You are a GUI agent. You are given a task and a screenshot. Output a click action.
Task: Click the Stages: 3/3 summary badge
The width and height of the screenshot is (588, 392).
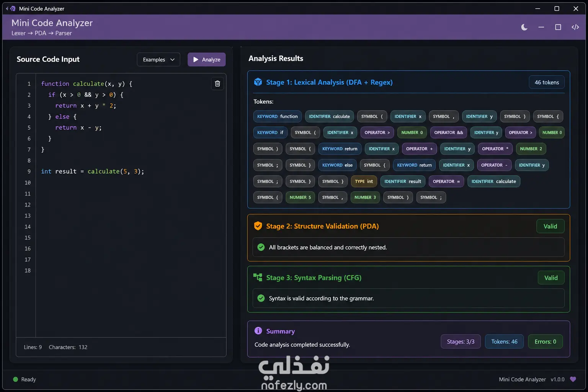pyautogui.click(x=461, y=341)
